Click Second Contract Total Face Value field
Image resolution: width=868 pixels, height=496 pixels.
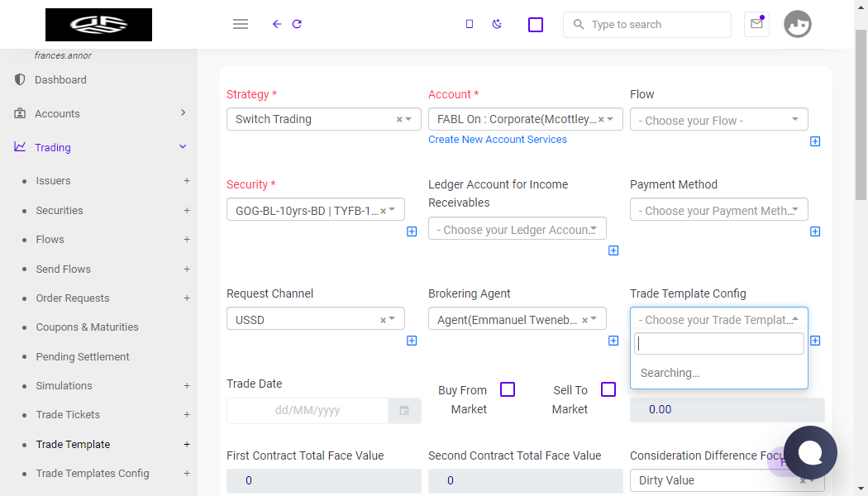(x=525, y=480)
